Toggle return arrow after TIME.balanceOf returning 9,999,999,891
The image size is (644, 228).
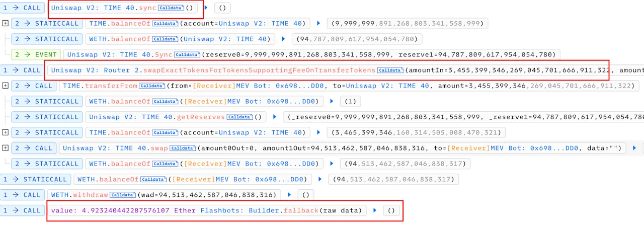(x=318, y=24)
